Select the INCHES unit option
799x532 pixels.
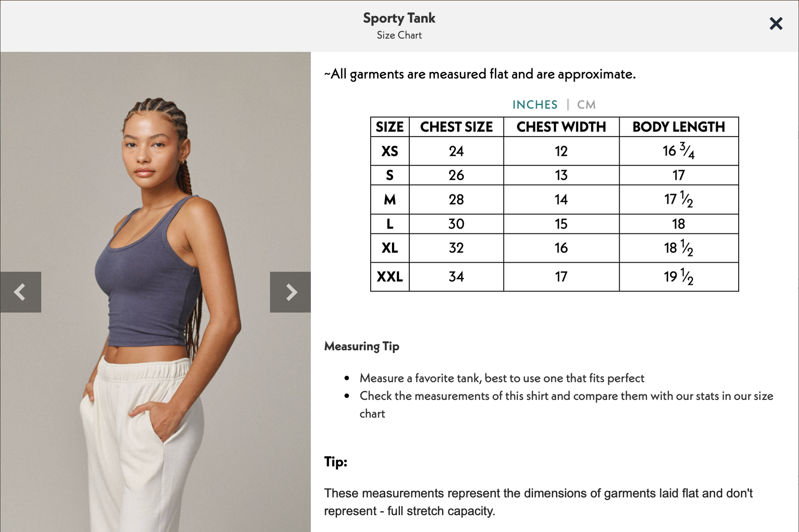click(x=535, y=105)
